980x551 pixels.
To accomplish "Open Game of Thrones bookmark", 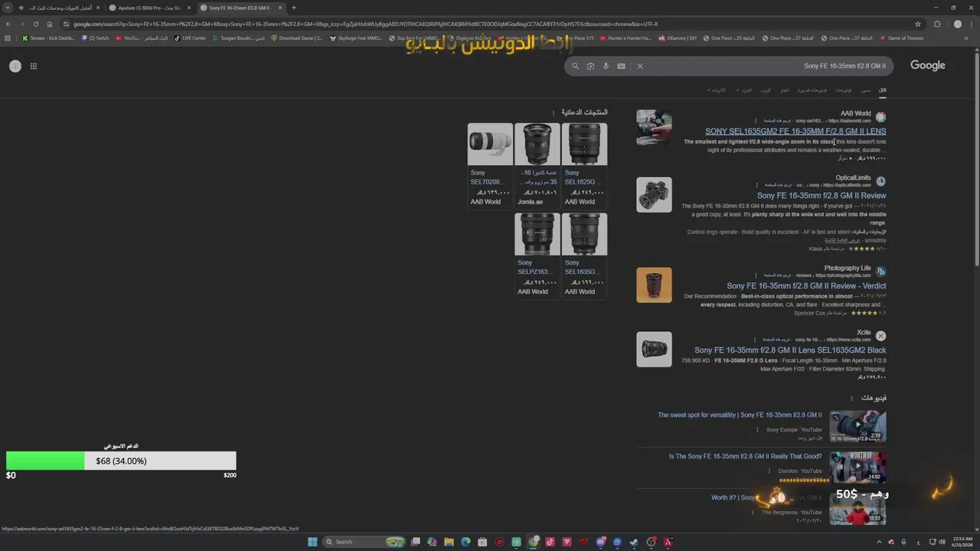I will 901,37.
